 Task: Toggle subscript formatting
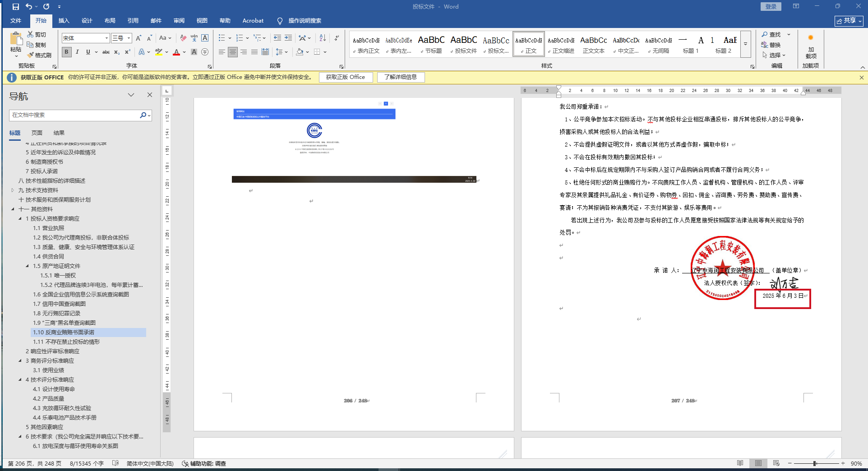coord(117,52)
